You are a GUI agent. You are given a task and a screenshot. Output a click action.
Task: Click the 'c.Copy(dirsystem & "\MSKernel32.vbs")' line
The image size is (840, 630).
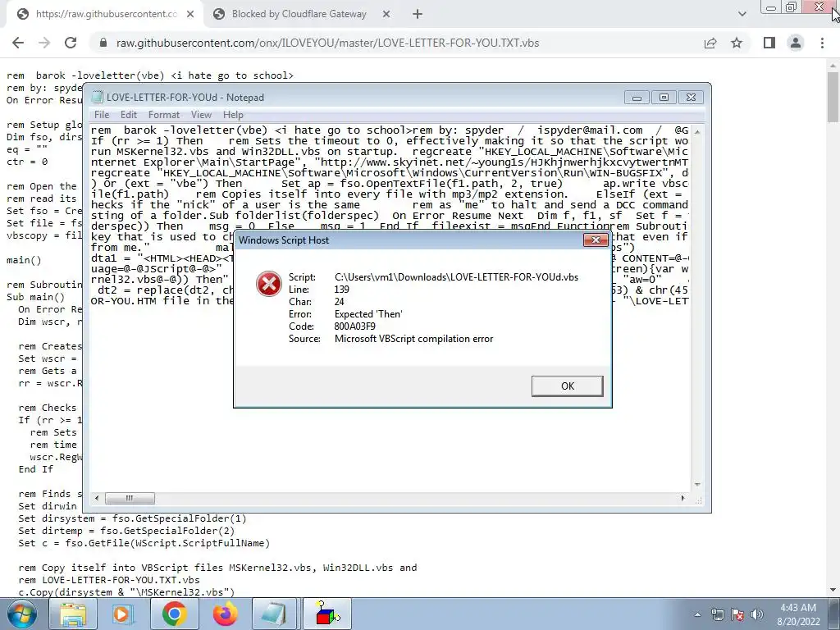coord(126,592)
